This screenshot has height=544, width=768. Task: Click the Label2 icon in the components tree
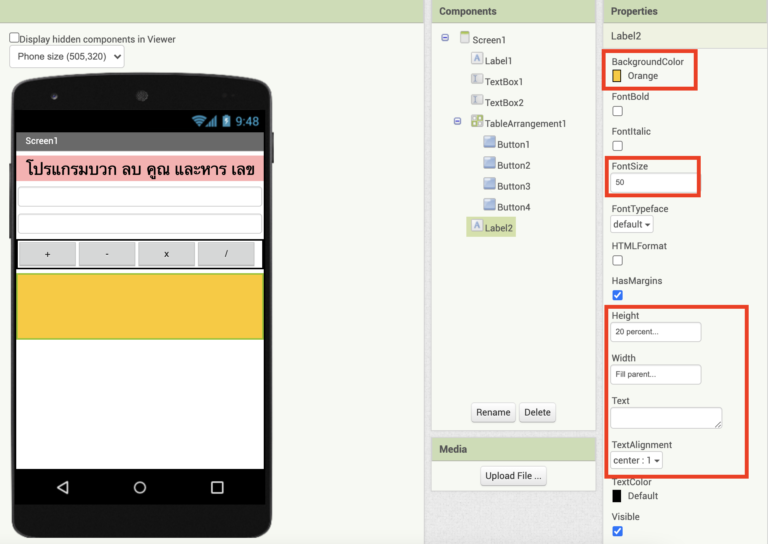(x=477, y=225)
